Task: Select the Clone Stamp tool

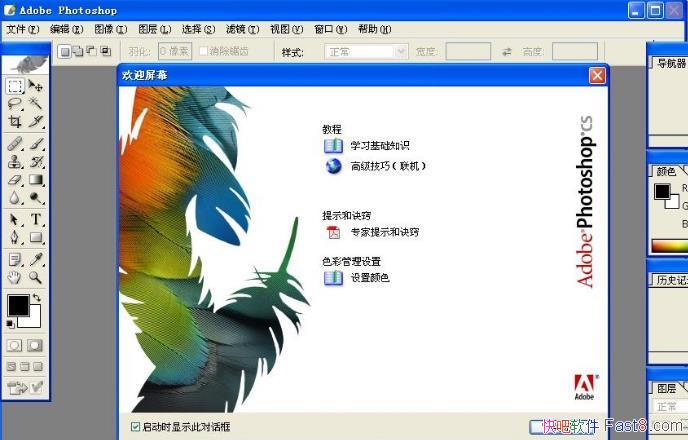Action: coord(15,161)
